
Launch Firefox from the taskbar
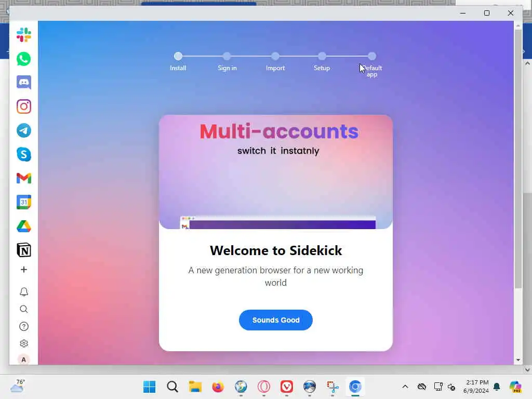point(218,387)
